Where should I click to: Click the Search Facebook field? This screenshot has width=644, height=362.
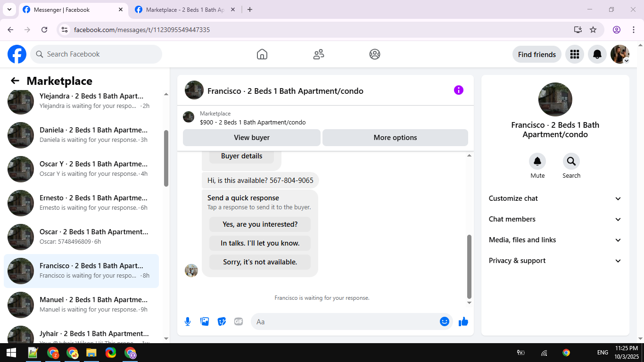coord(96,54)
